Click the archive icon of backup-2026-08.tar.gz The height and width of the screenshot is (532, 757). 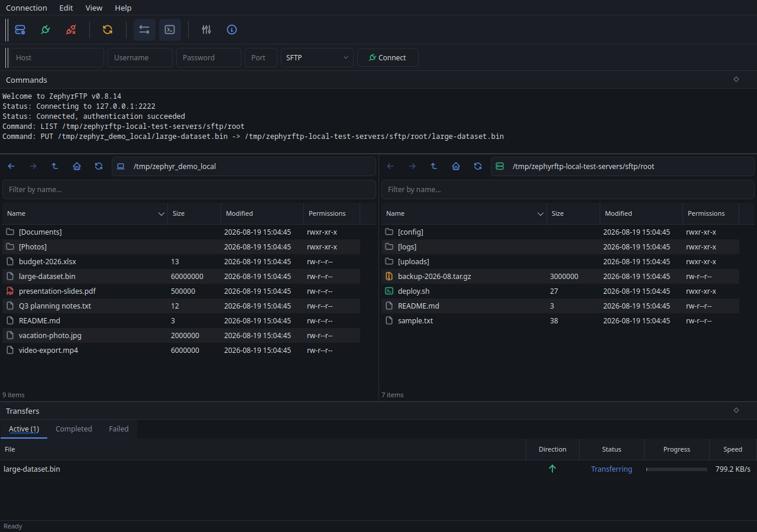389,276
